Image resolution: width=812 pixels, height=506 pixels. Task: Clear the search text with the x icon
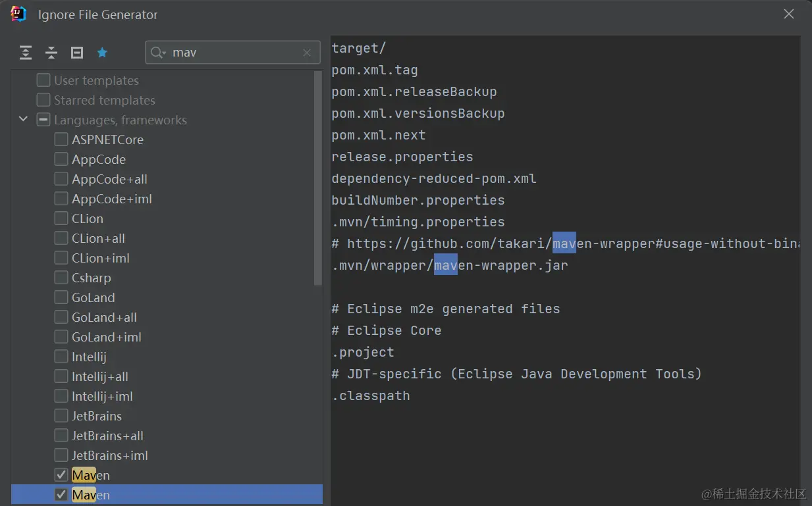307,53
